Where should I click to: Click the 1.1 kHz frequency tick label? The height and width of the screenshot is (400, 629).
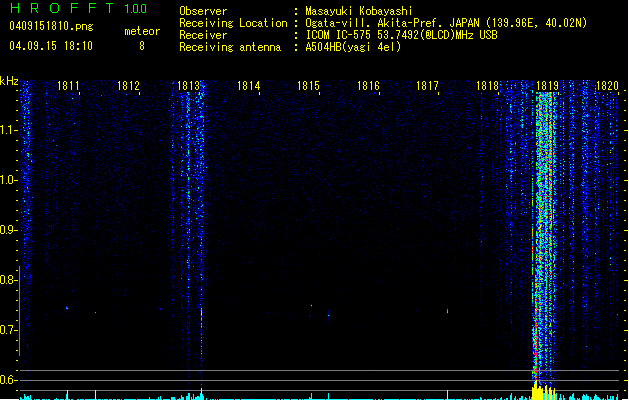pos(8,130)
